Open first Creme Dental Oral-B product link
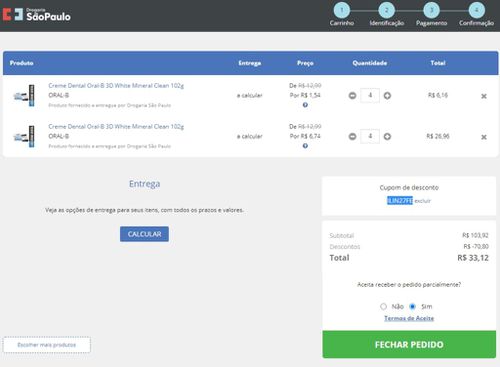Viewport: 500px width, 367px height. (x=116, y=86)
